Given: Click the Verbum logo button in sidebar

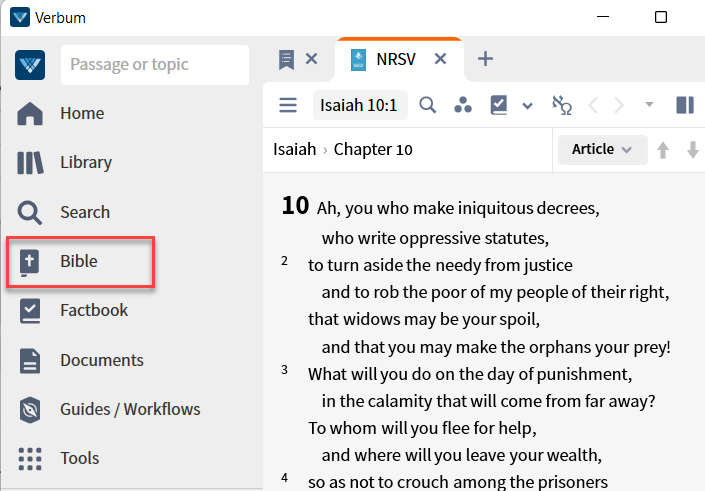Looking at the screenshot, I should pyautogui.click(x=30, y=65).
